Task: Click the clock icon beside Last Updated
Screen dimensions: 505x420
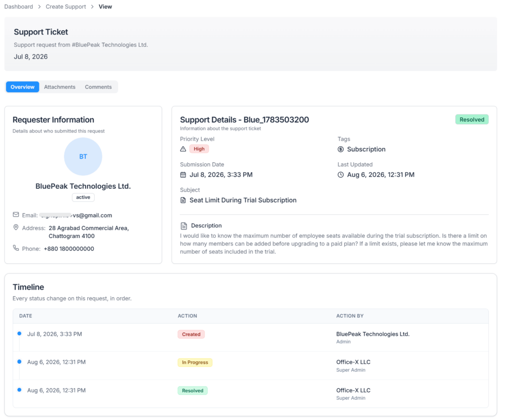Action: pyautogui.click(x=340, y=175)
